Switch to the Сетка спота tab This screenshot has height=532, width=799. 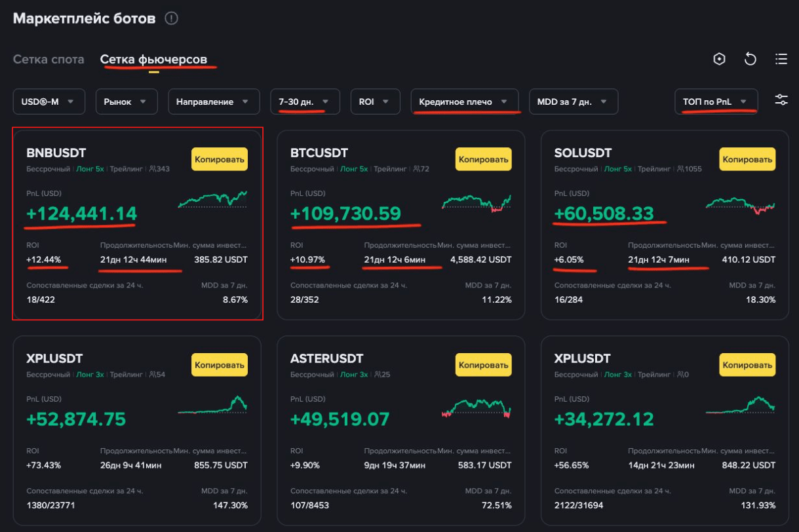[49, 60]
